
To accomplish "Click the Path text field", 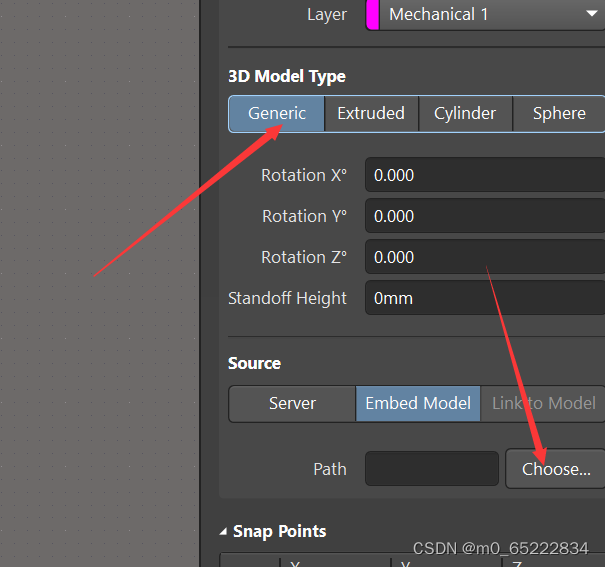I will tap(432, 469).
